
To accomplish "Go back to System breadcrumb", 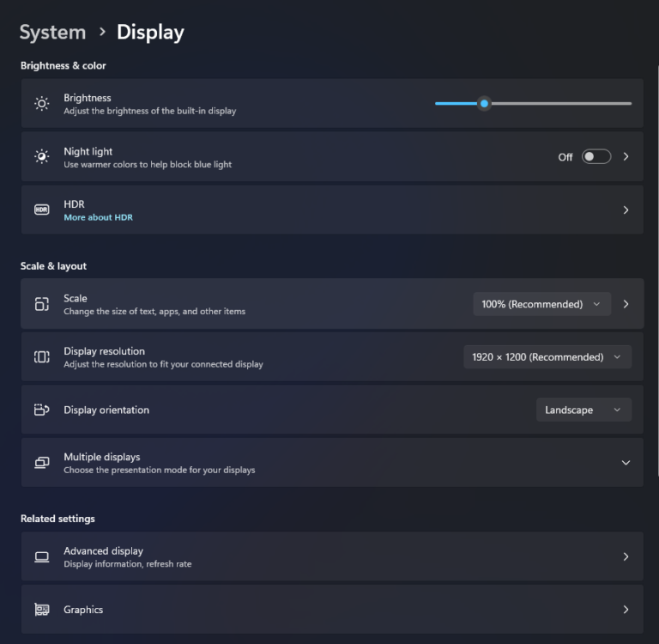I will pyautogui.click(x=52, y=33).
